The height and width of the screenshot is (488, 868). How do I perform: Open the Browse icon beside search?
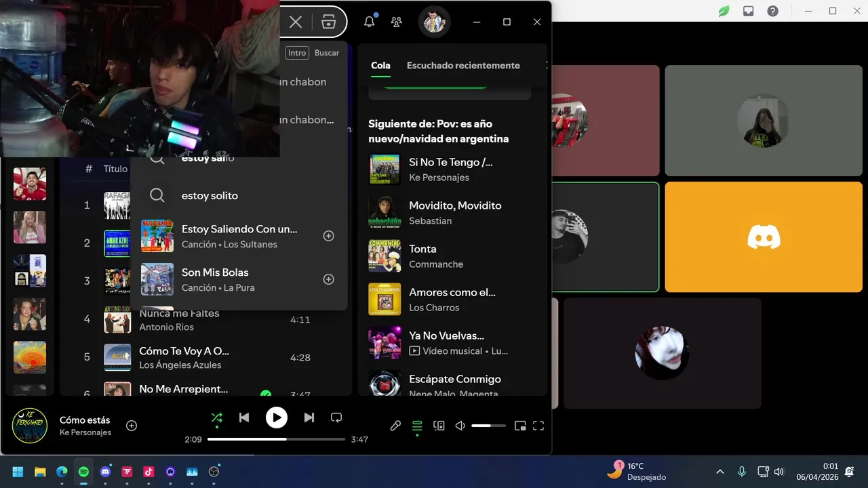pos(329,22)
